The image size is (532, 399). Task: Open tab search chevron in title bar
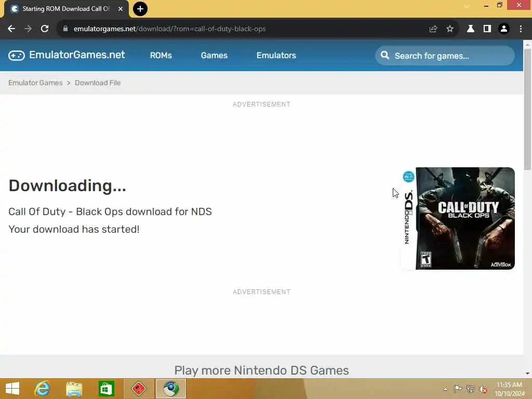click(x=467, y=6)
